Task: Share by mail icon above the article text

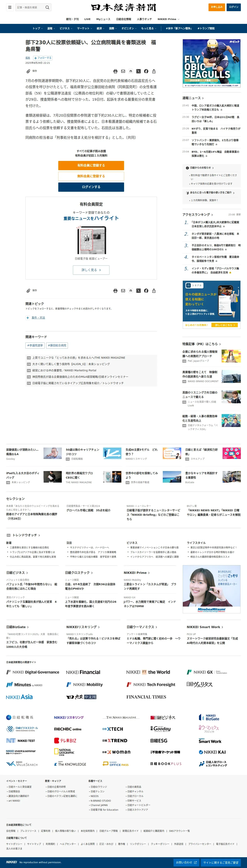Action: (x=123, y=71)
